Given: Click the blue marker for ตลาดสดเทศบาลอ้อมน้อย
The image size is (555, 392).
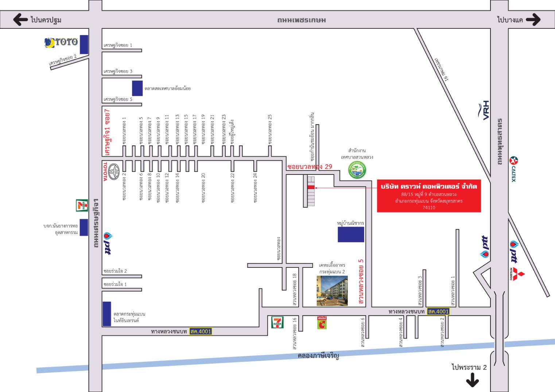Looking at the screenshot, I should pyautogui.click(x=137, y=89).
